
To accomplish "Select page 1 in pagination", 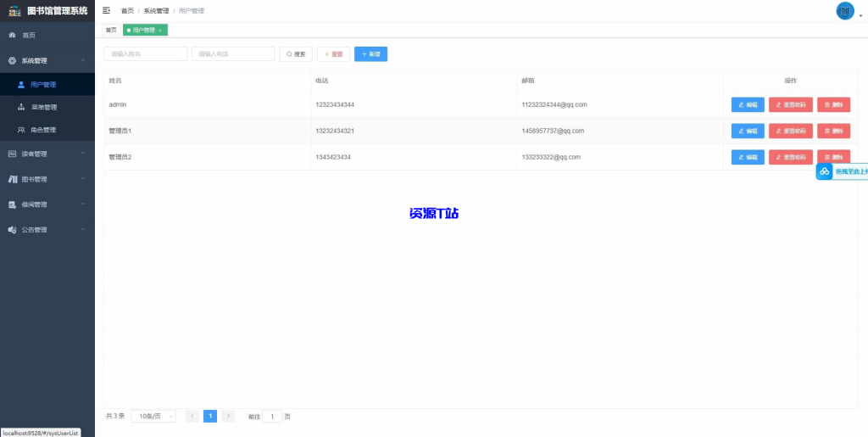I will 210,416.
